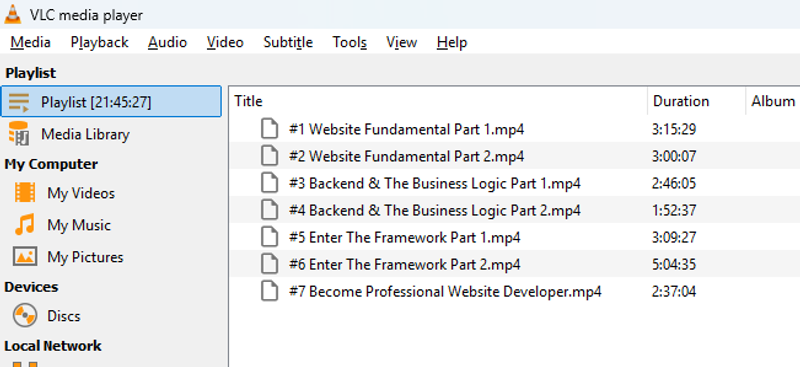Image resolution: width=800 pixels, height=367 pixels.
Task: Click file icon of #7 Become Professional Website Developer
Action: coord(269,291)
